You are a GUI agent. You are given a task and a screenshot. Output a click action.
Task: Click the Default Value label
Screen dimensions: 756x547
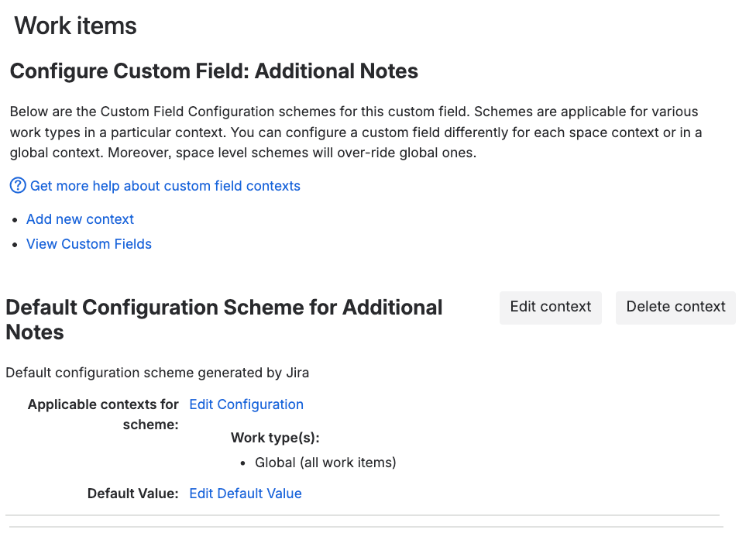pos(132,494)
